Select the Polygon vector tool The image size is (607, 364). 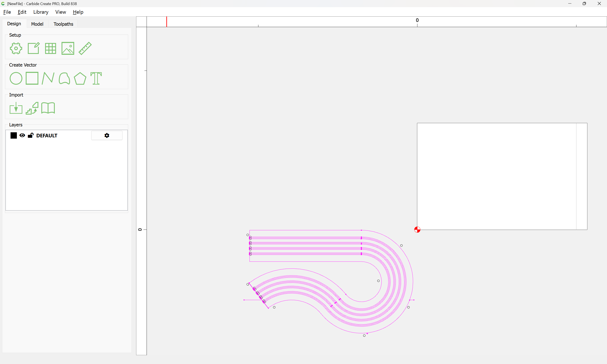tap(80, 79)
